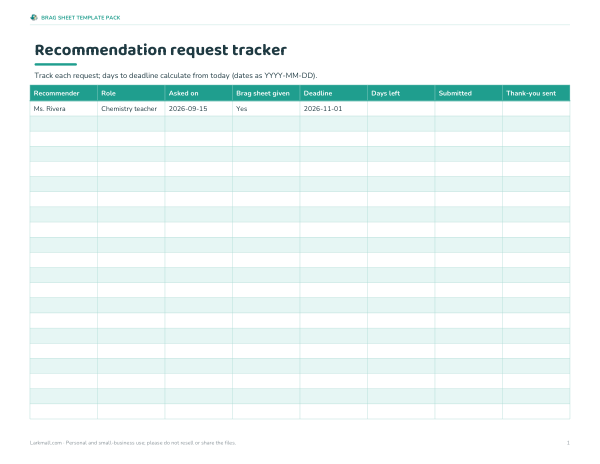Click the "BRAG SHEET TEMPLATE PACK" header text
The height and width of the screenshot is (464, 600).
tap(81, 18)
